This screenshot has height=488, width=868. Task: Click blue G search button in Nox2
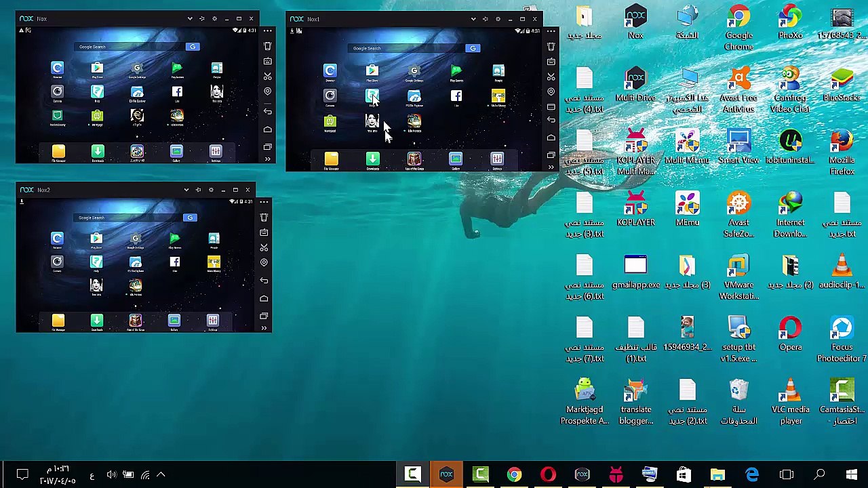tap(190, 218)
